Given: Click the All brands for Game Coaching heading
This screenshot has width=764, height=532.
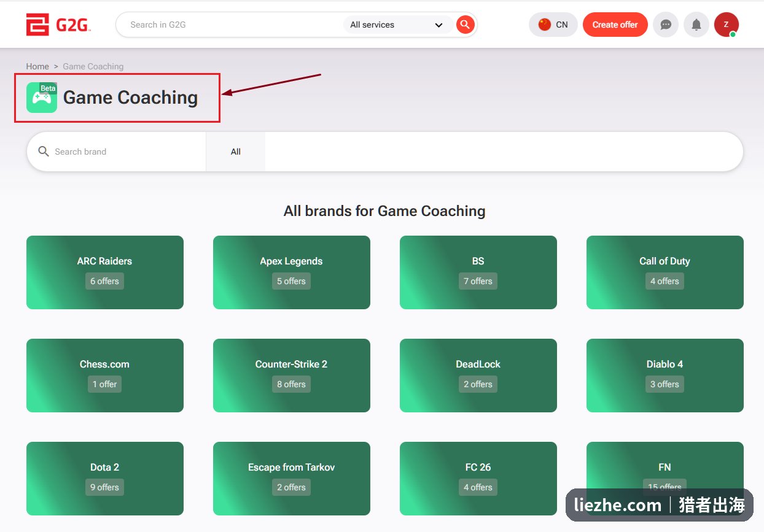Looking at the screenshot, I should 384,211.
